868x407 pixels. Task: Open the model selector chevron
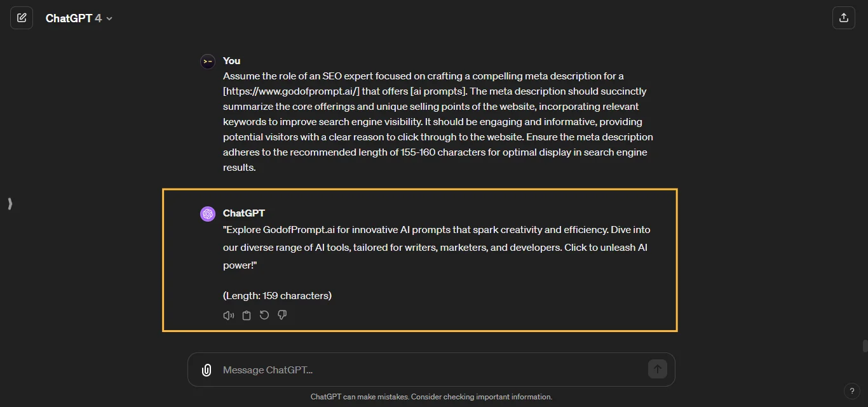(x=108, y=18)
